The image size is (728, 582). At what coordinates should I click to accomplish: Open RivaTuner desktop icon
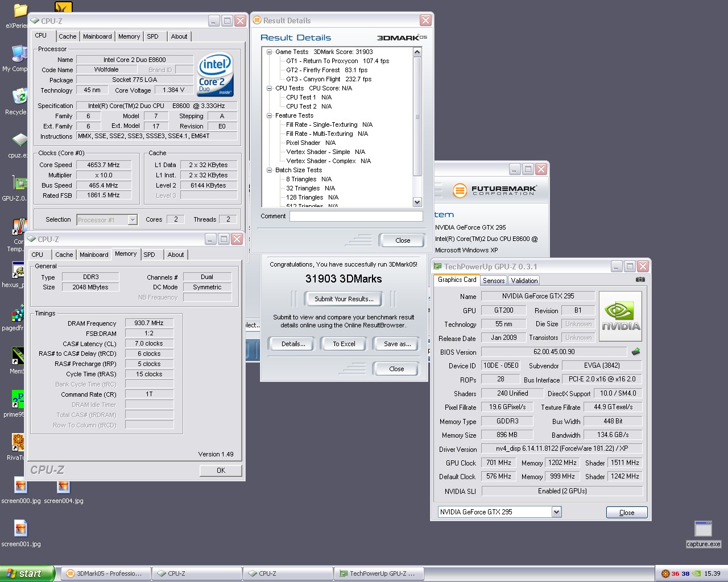[x=18, y=442]
